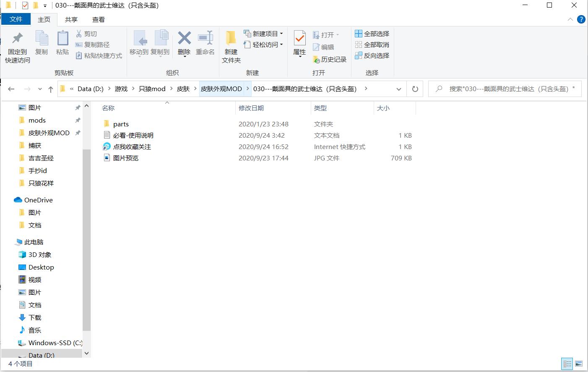Screen dimensions: 588x372
Task: Switch to large icons view toggle
Action: click(579, 364)
